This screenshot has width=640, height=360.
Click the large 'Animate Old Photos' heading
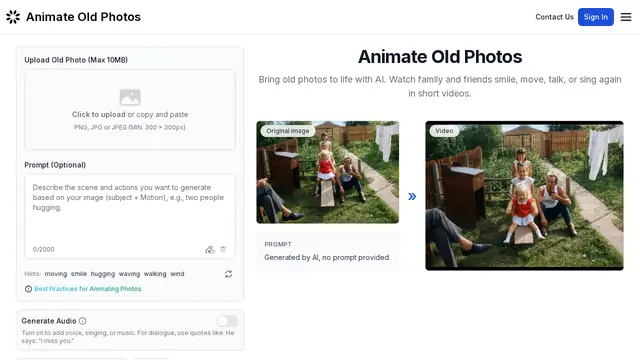click(440, 57)
